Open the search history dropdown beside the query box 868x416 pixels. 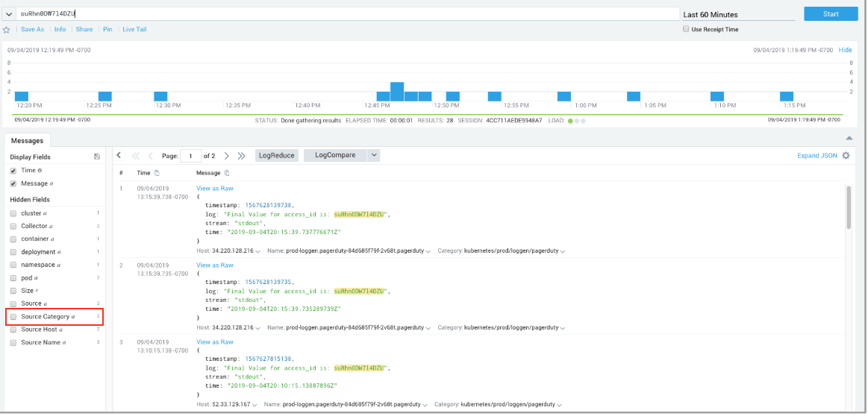(x=9, y=14)
